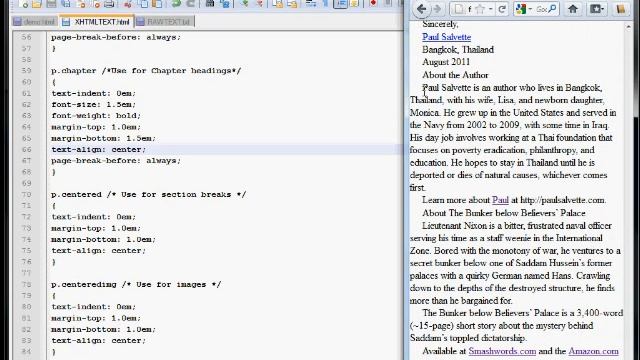Click the line 'font-weight: bold;'
640x360 pixels.
[96, 116]
